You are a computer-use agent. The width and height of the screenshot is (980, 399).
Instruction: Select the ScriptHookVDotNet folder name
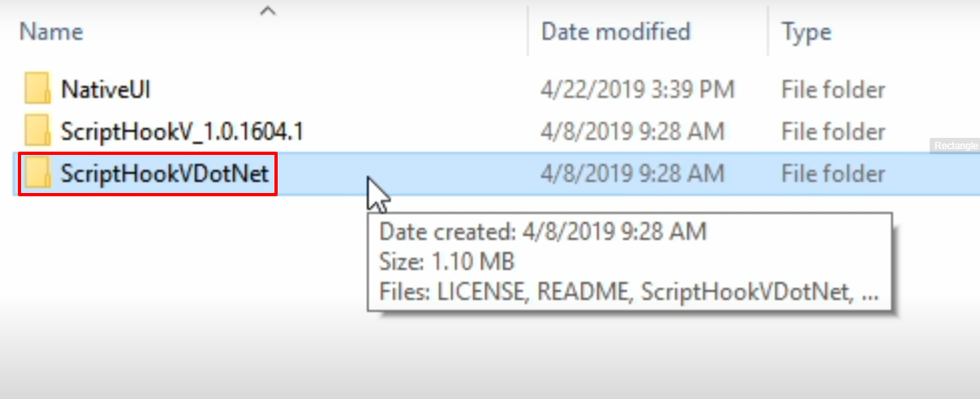pyautogui.click(x=165, y=173)
